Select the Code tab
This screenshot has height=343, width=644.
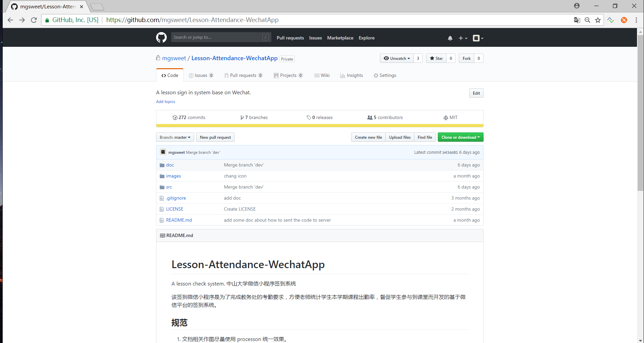pos(170,75)
